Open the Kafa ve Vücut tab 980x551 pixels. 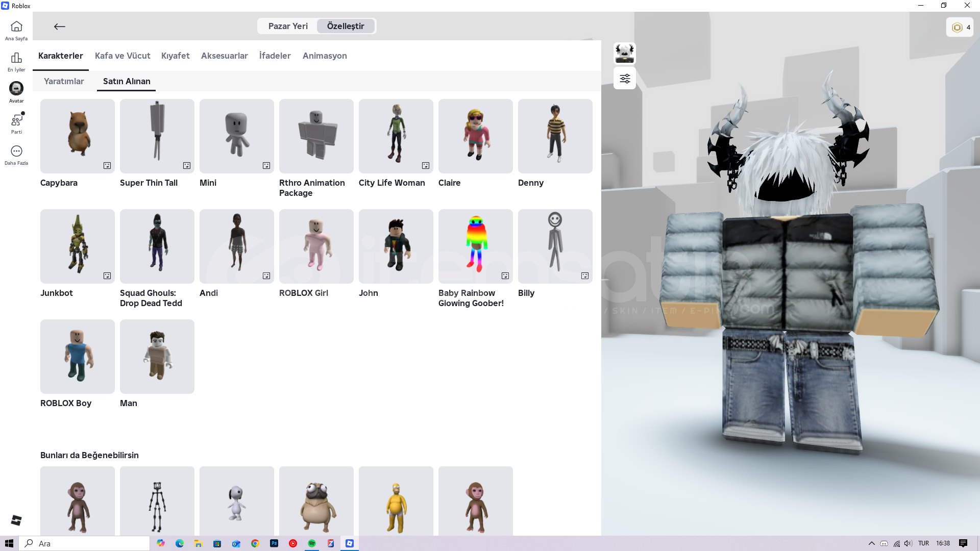pyautogui.click(x=122, y=56)
